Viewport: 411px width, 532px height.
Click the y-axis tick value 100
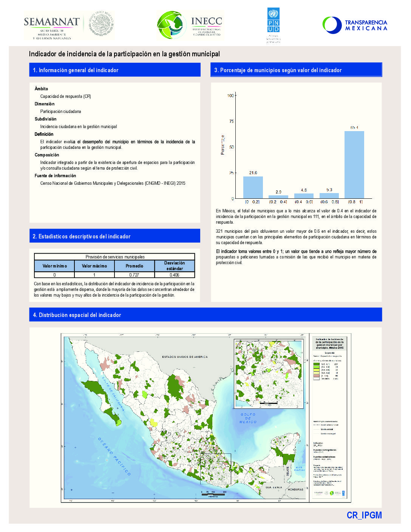coord(230,96)
